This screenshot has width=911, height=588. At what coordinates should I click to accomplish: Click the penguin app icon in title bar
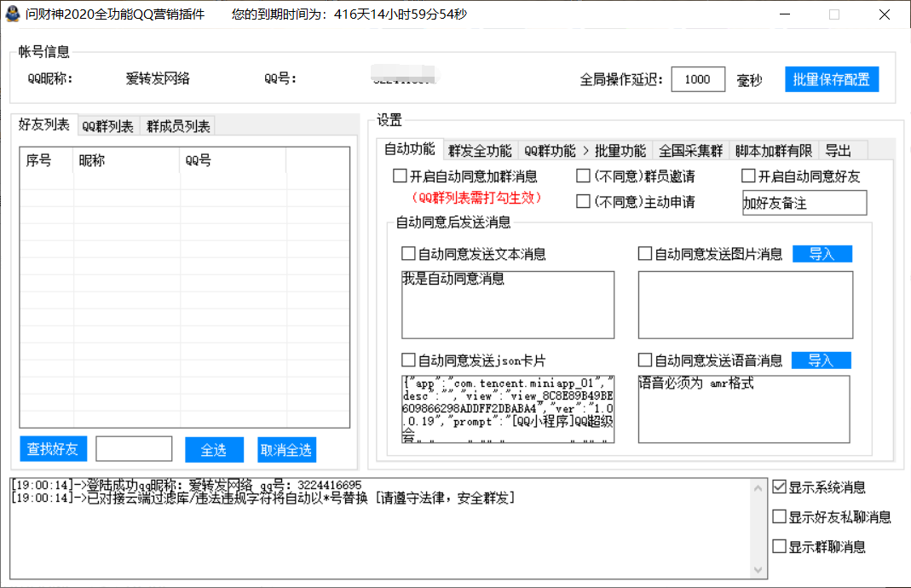click(12, 14)
